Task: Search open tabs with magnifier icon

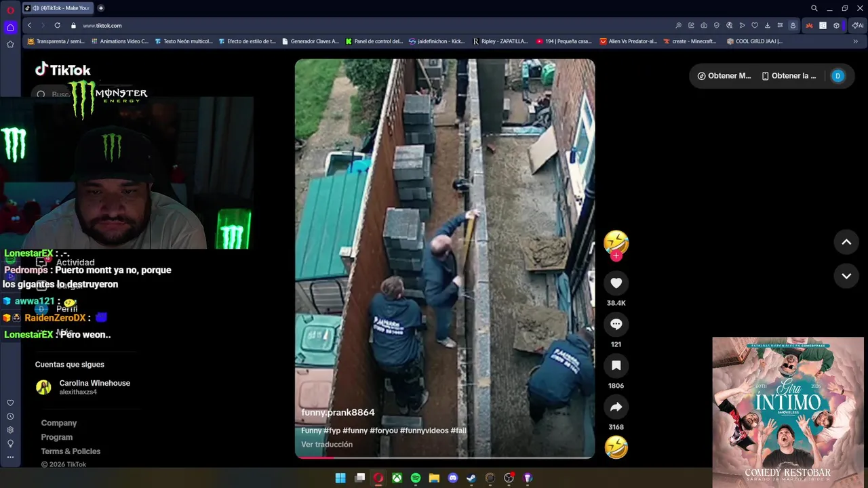Action: click(814, 8)
